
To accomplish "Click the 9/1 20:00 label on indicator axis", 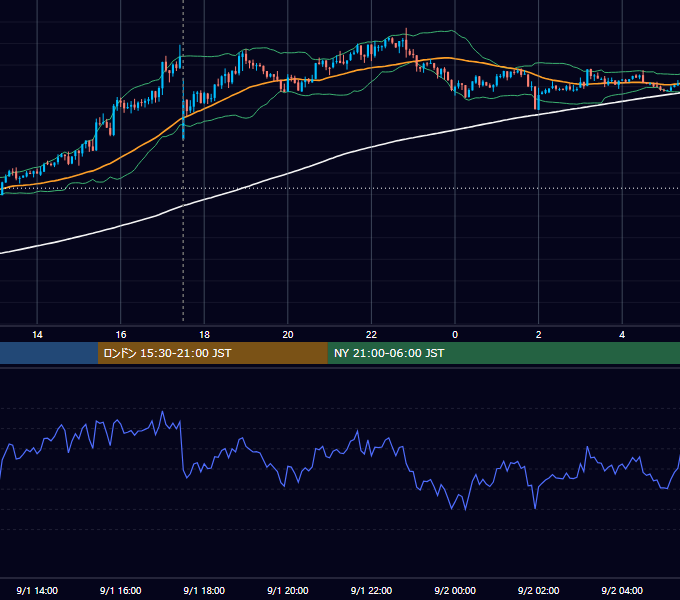I will click(x=288, y=591).
